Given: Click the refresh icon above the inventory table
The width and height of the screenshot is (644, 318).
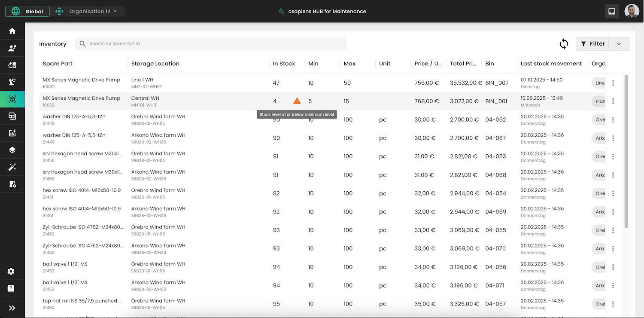Looking at the screenshot, I should [x=564, y=43].
